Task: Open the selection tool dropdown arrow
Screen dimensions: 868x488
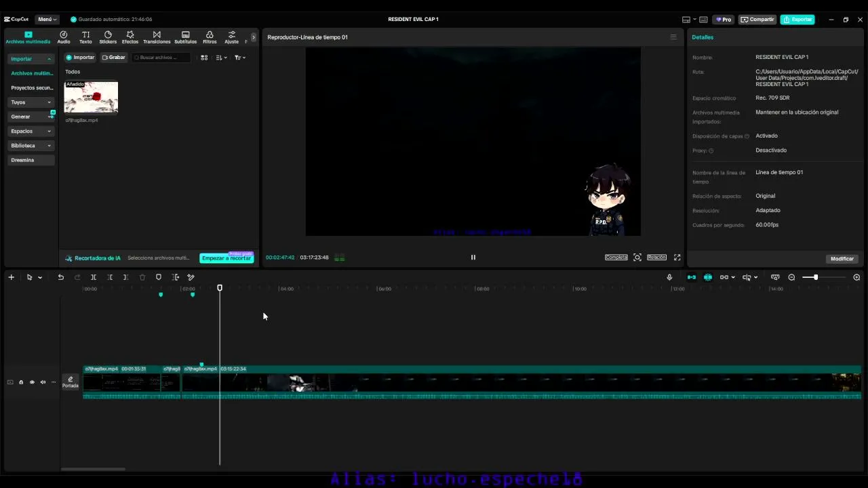Action: click(x=40, y=277)
